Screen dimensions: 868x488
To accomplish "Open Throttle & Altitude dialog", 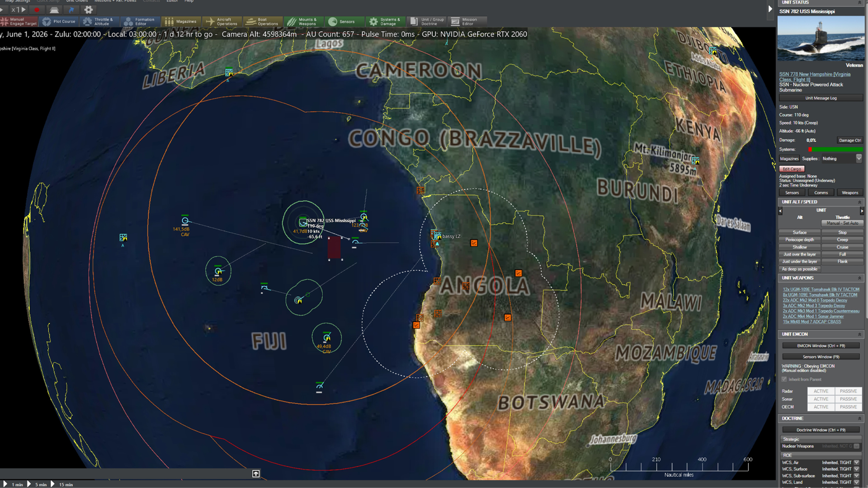I will click(x=99, y=21).
